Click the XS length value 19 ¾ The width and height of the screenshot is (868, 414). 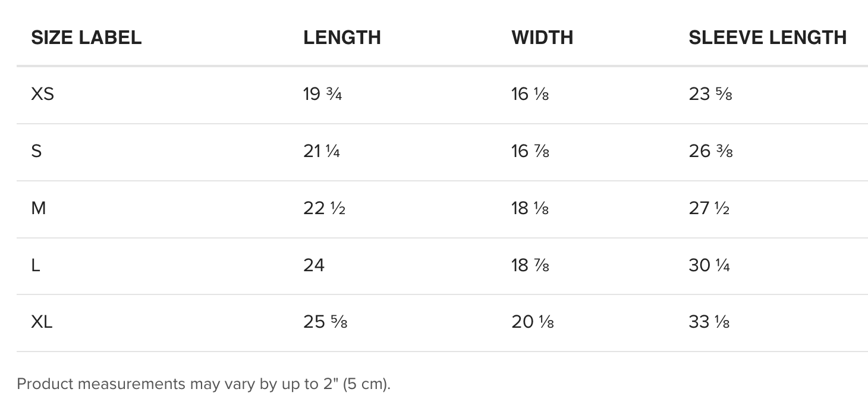(x=322, y=94)
